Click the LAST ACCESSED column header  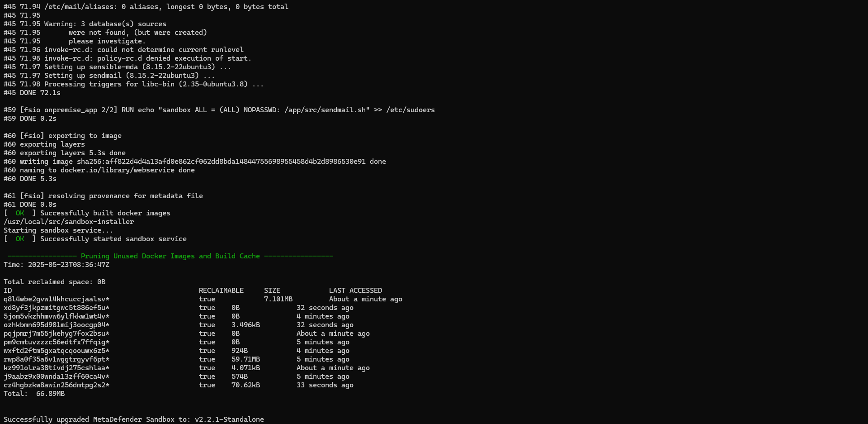(x=356, y=291)
